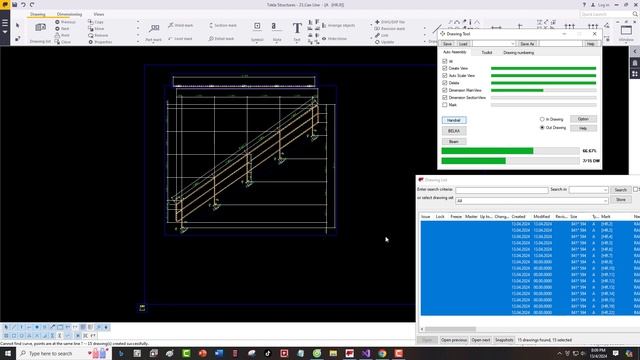Click the Enter search criteria field
The height and width of the screenshot is (360, 640).
click(502, 190)
